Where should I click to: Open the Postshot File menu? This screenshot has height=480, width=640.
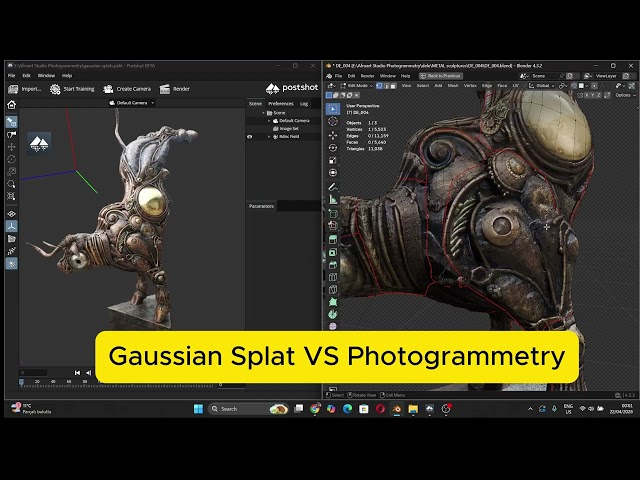tap(11, 76)
